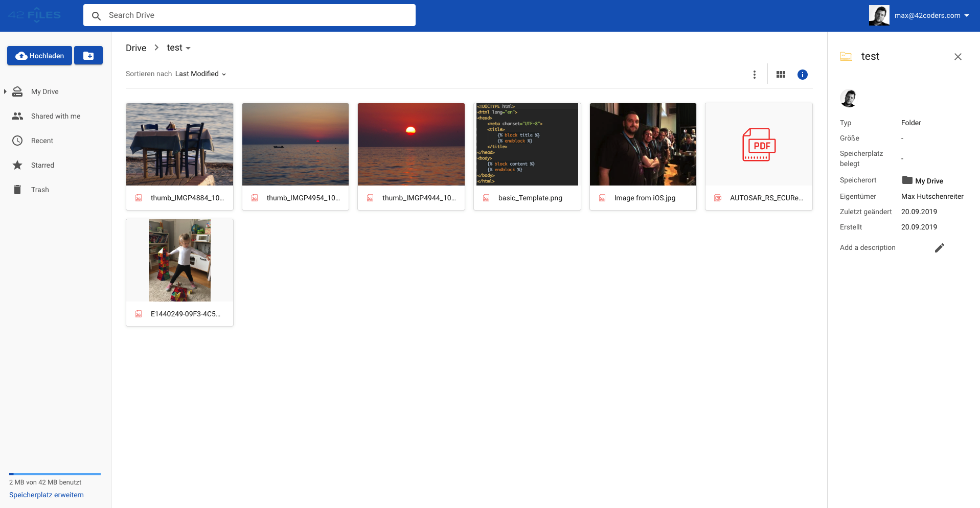Expand the My Drive tree arrow
This screenshot has width=980, height=508.
tap(5, 91)
